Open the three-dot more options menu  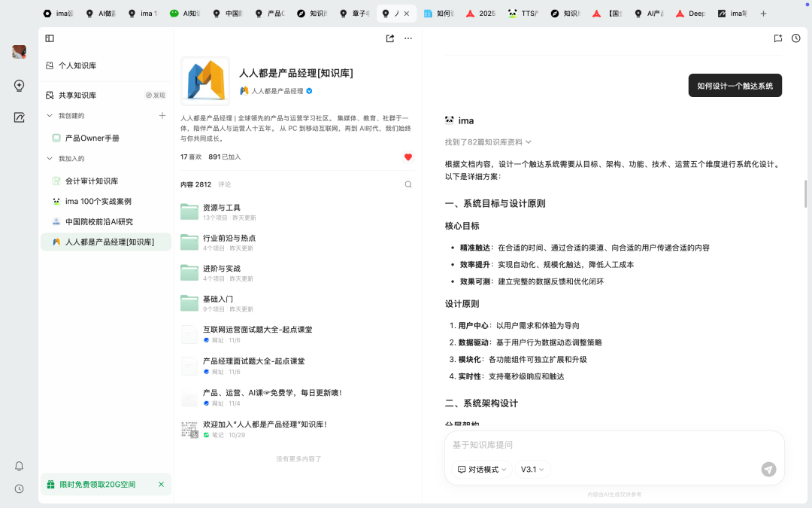[408, 38]
